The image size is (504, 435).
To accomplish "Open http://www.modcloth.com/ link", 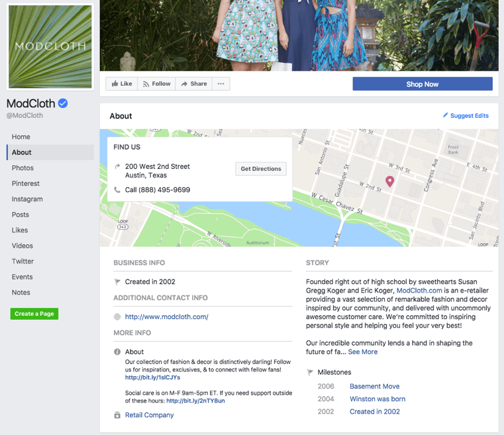I will (166, 316).
